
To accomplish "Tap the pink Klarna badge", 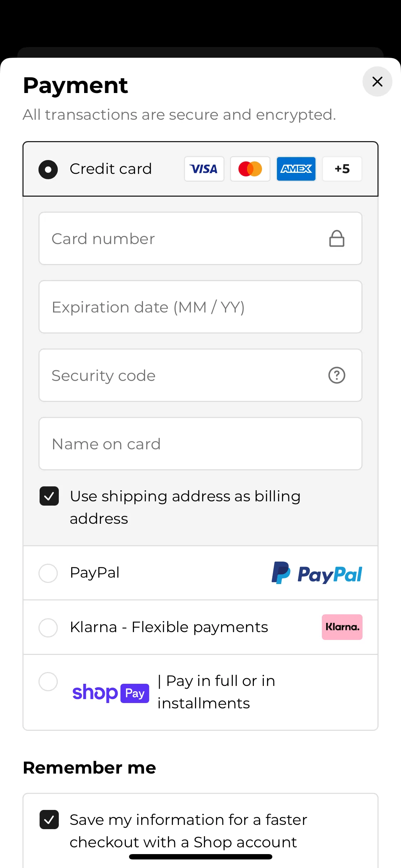I will coord(342,627).
